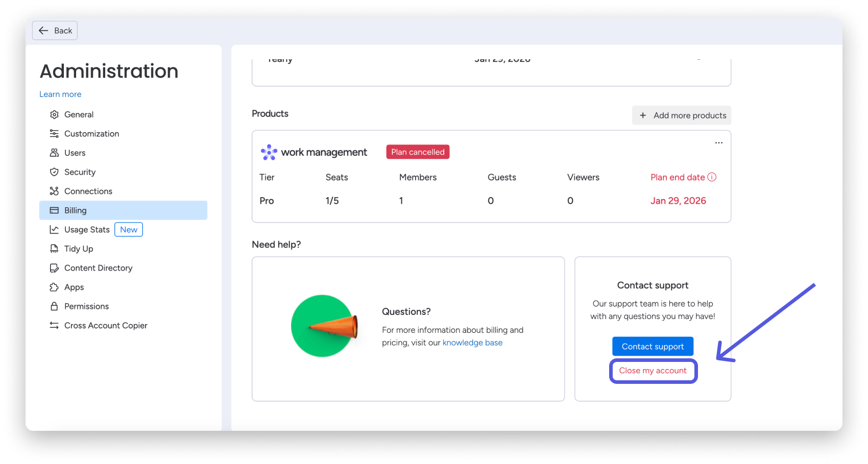Go to Content Directory
Viewport: 868px width, 464px height.
[x=123, y=268]
